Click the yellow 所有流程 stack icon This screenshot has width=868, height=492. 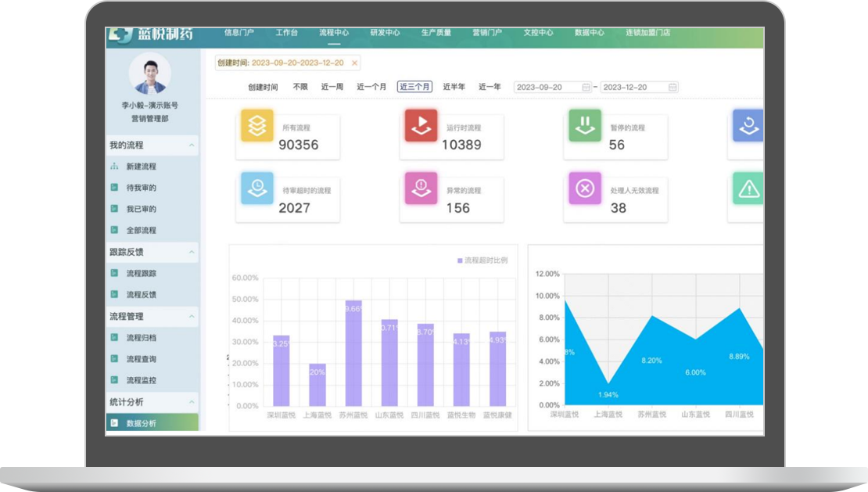256,125
